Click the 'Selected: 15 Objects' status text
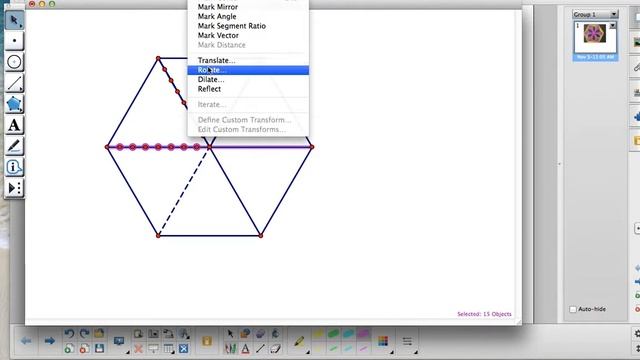Viewport: 640px width, 360px height. [484, 314]
